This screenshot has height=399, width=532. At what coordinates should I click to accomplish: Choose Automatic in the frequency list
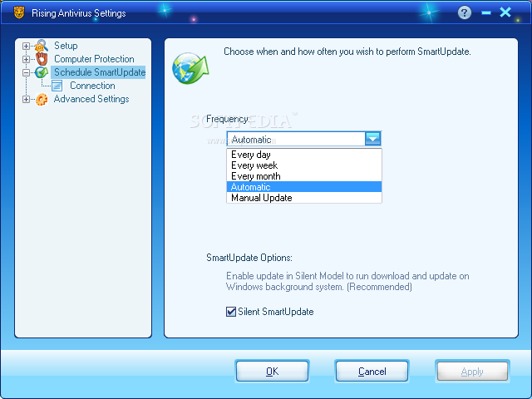click(304, 187)
